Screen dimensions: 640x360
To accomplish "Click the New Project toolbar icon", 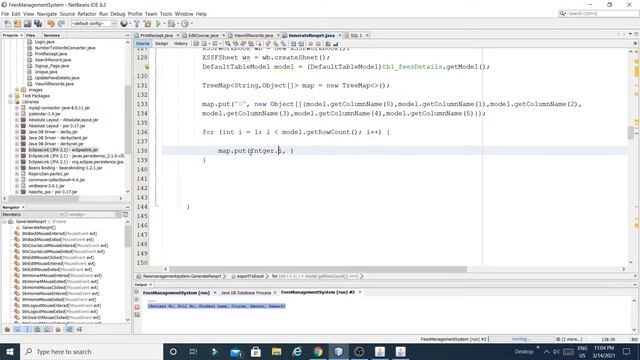I will 17,24.
